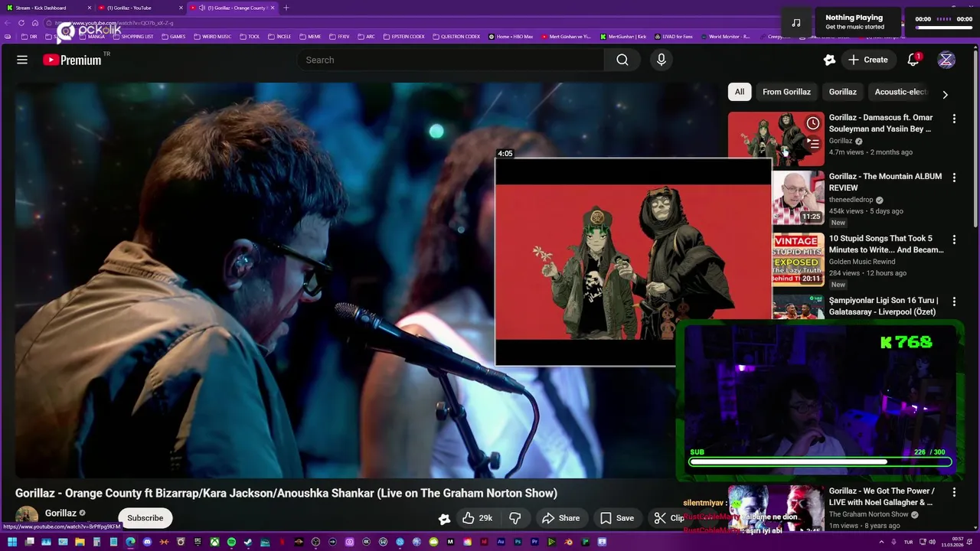
Task: Reload the page with the refresh icon
Action: pos(21,23)
